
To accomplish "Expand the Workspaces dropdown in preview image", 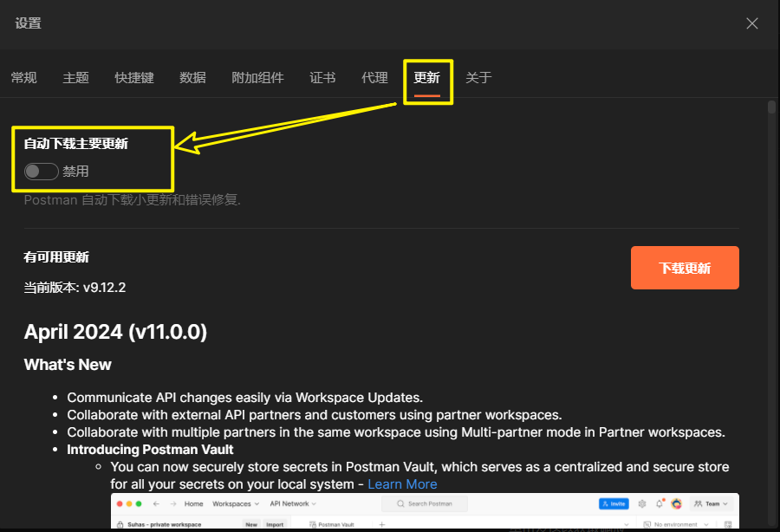I will (234, 503).
